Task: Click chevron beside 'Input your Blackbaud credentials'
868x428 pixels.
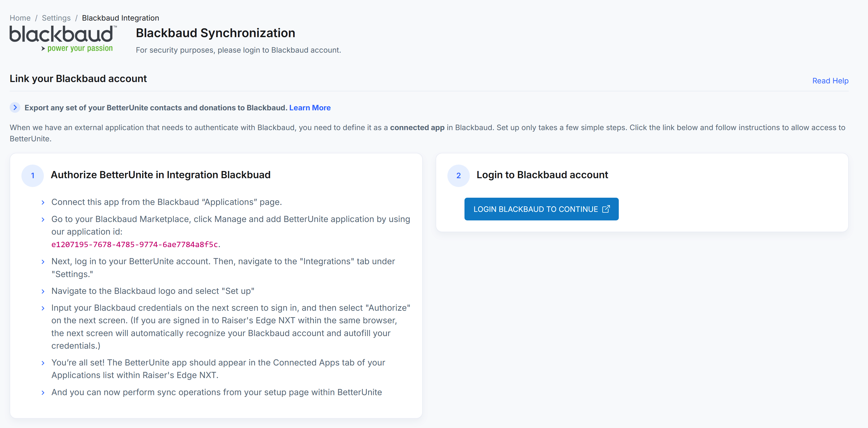Action: tap(43, 308)
